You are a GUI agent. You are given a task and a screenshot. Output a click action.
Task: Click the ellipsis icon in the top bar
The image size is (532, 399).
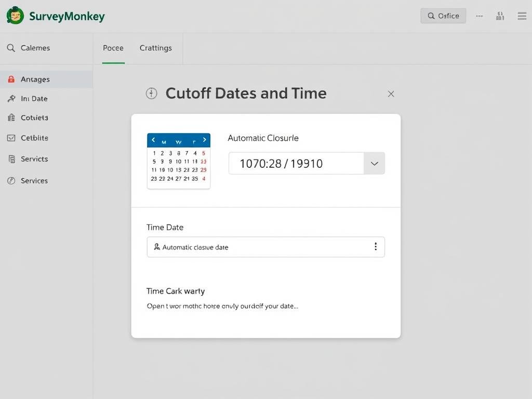point(479,16)
